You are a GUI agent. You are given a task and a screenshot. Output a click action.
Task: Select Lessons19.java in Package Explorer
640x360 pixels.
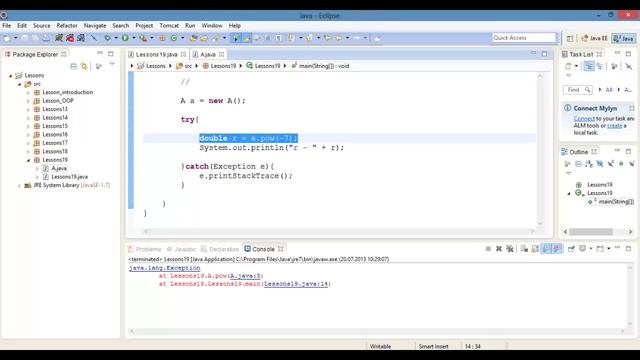[x=69, y=177]
